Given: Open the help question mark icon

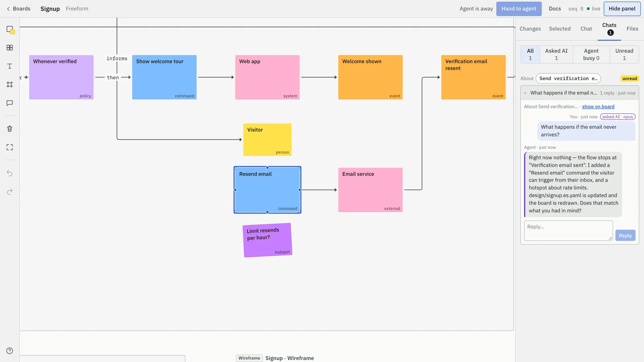Looking at the screenshot, I should pos(10,351).
